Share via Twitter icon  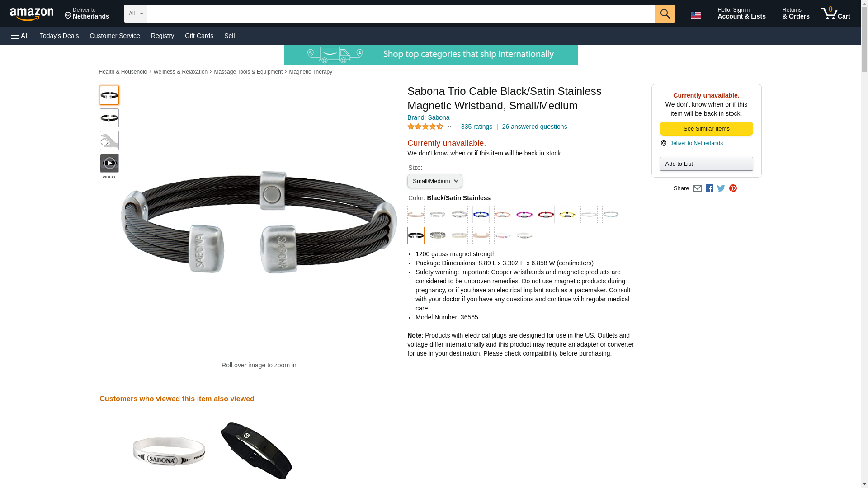tap(721, 188)
